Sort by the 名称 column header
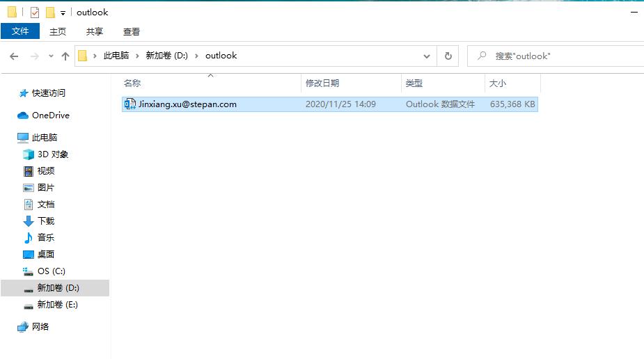Viewport: 644px width, 359px height. tap(132, 83)
